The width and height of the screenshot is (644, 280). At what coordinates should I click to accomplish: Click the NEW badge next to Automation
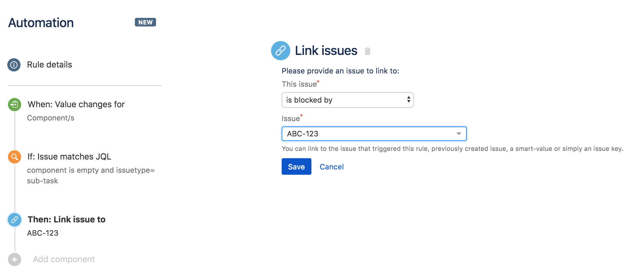pyautogui.click(x=145, y=22)
